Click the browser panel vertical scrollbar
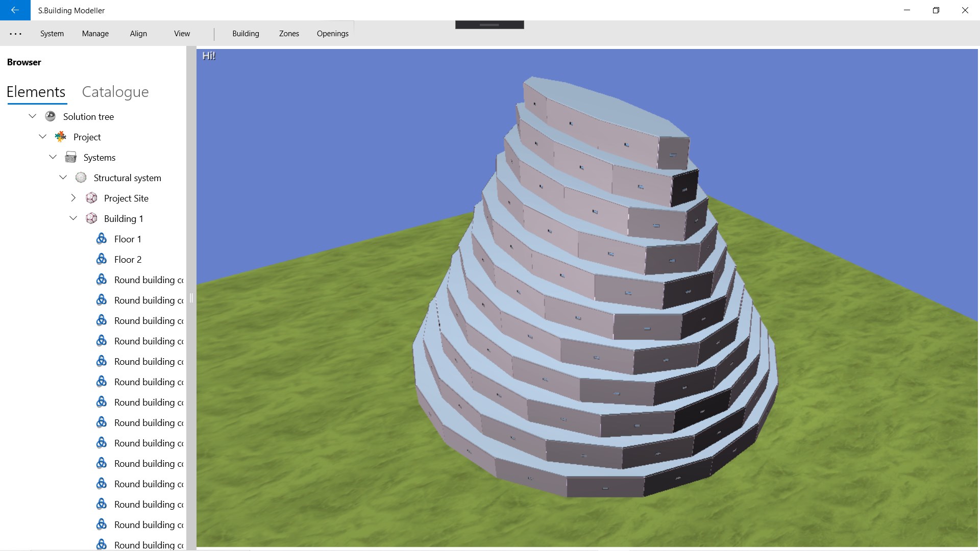 coord(191,298)
